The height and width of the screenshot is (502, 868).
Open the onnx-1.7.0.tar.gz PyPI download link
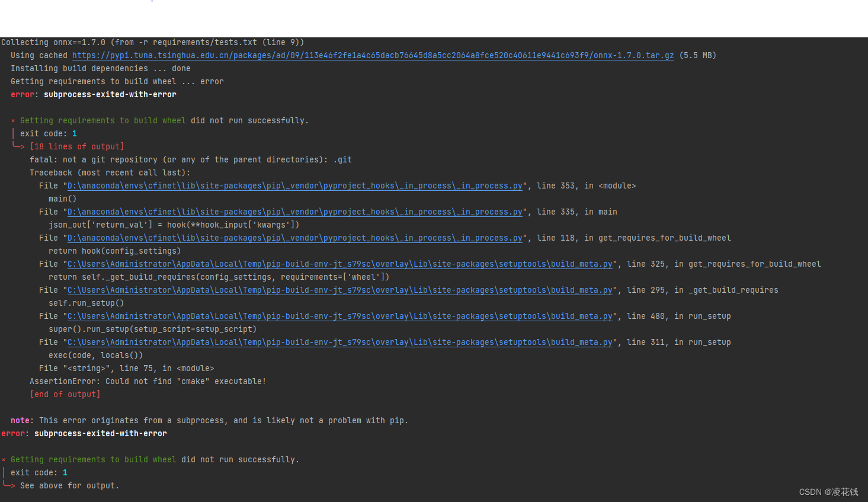pos(373,55)
